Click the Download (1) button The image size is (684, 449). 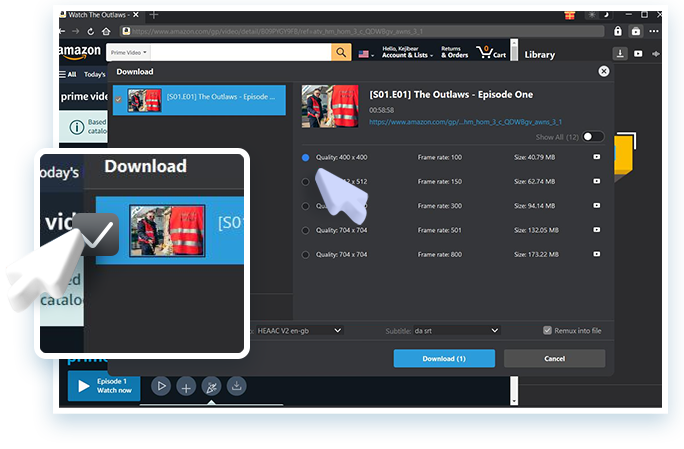(x=444, y=358)
